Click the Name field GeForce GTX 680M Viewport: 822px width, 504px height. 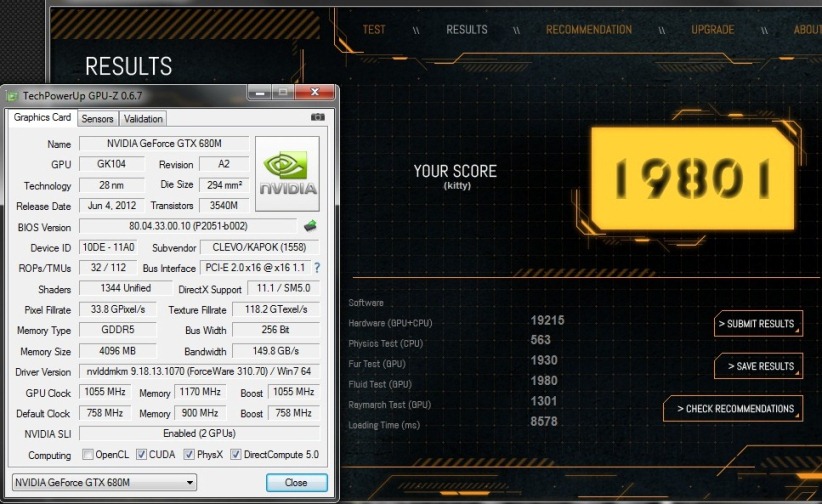(164, 143)
